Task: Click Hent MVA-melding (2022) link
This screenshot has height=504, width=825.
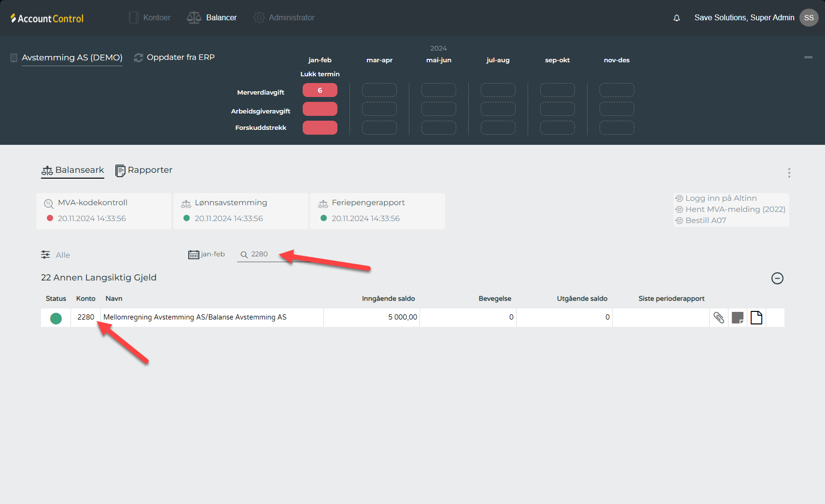Action: (734, 210)
